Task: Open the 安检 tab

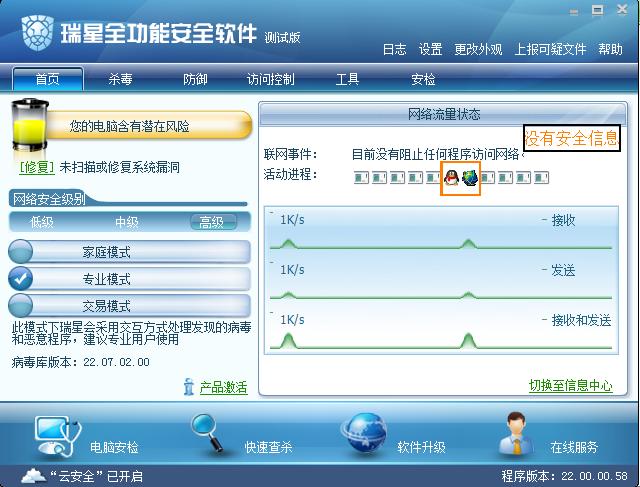Action: (x=423, y=79)
